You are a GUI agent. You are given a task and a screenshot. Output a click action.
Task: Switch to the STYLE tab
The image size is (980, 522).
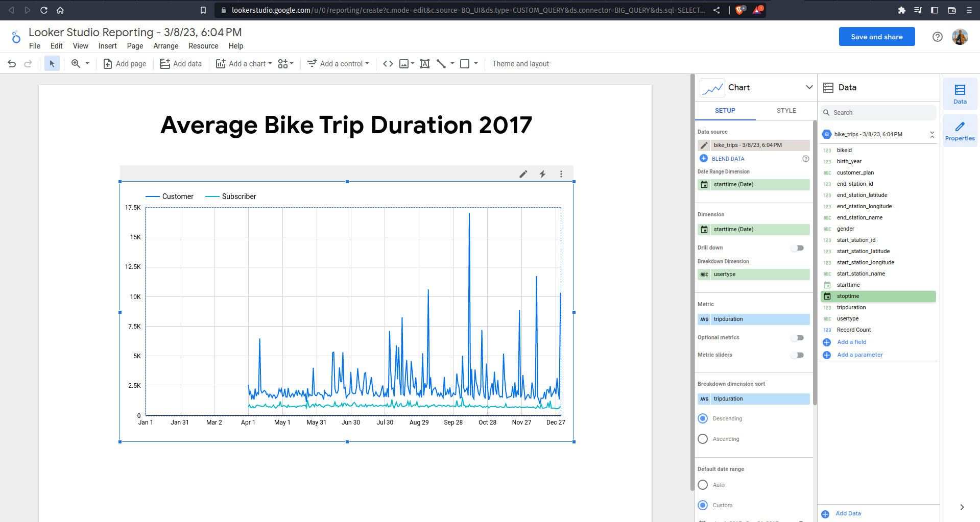pyautogui.click(x=786, y=111)
